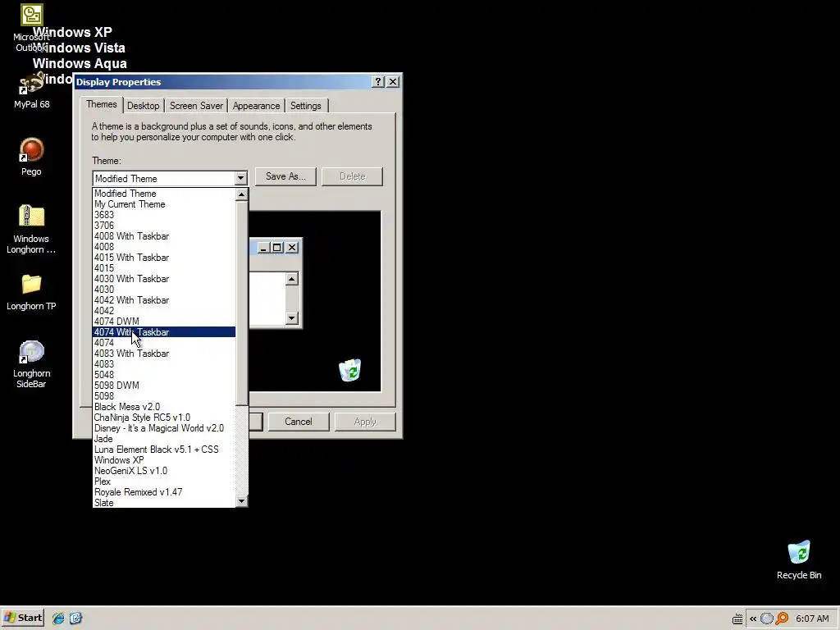Expand hidden tray icons chevron

point(753,619)
